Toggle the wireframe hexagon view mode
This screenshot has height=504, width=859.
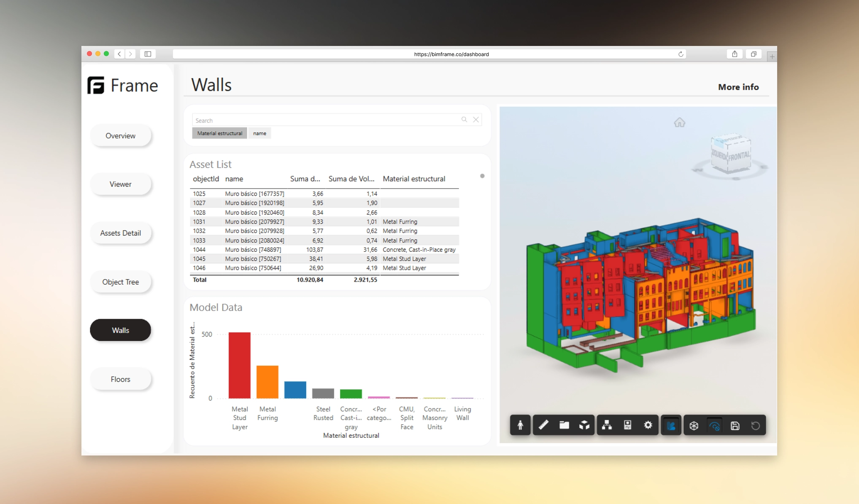click(x=694, y=425)
